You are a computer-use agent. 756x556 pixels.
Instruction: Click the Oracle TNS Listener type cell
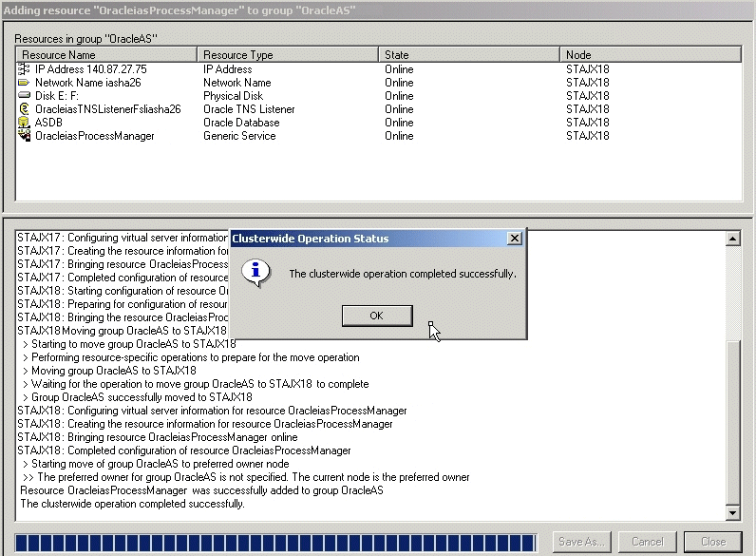249,109
